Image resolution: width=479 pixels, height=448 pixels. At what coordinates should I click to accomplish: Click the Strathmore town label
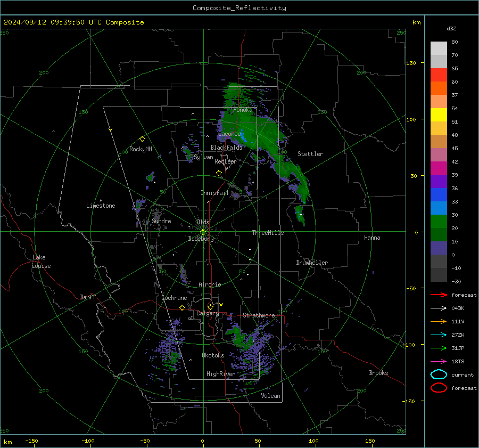259,315
